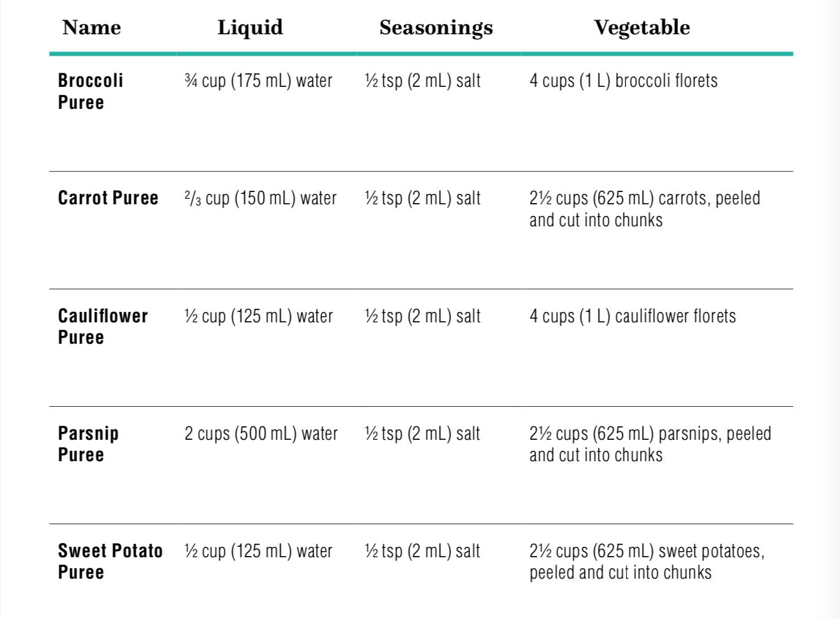Select the Sweet Potato Puree liquid amount cell
Viewport: 840px width, 619px height.
pyautogui.click(x=259, y=551)
